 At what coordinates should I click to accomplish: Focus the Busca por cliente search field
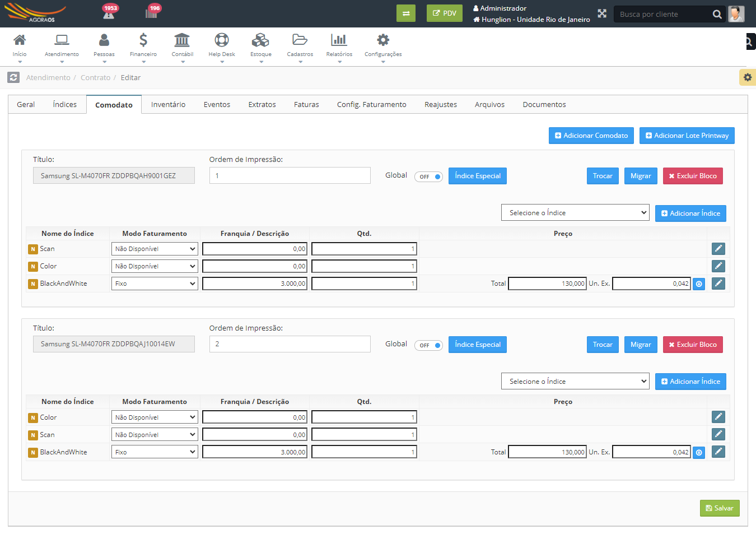(x=664, y=14)
